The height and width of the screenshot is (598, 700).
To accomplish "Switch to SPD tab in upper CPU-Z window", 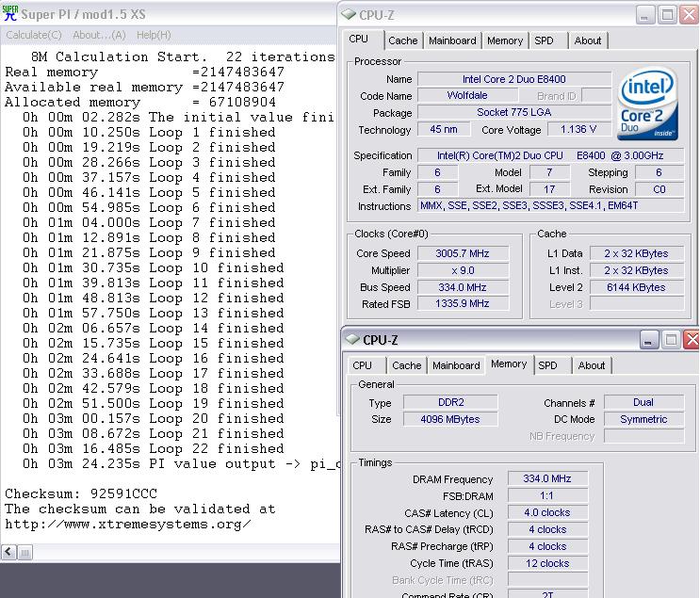I will 544,40.
